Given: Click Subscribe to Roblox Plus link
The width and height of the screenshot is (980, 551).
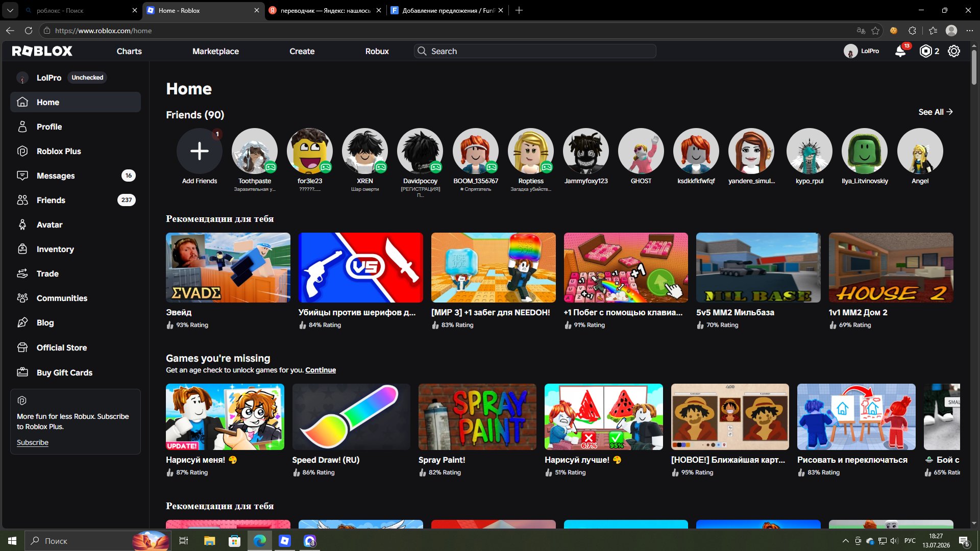Looking at the screenshot, I should pos(33,442).
